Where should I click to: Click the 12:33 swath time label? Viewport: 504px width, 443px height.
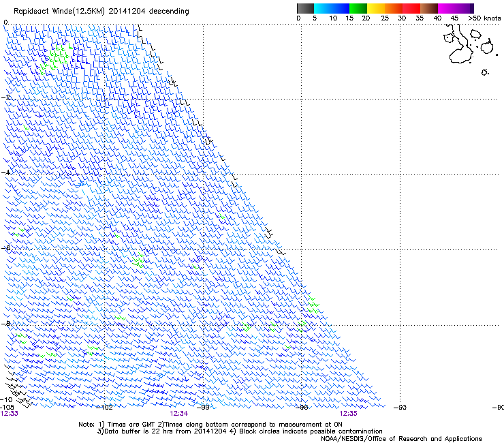[10, 414]
